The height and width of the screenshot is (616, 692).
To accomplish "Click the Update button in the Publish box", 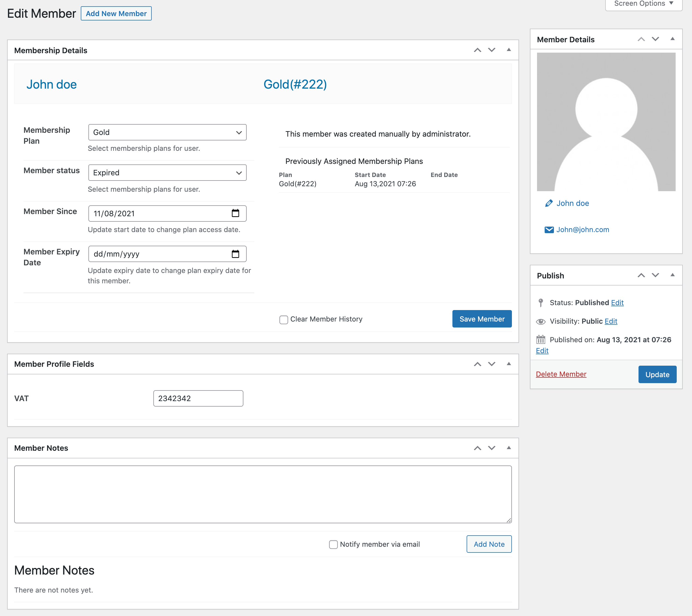I will tap(657, 374).
